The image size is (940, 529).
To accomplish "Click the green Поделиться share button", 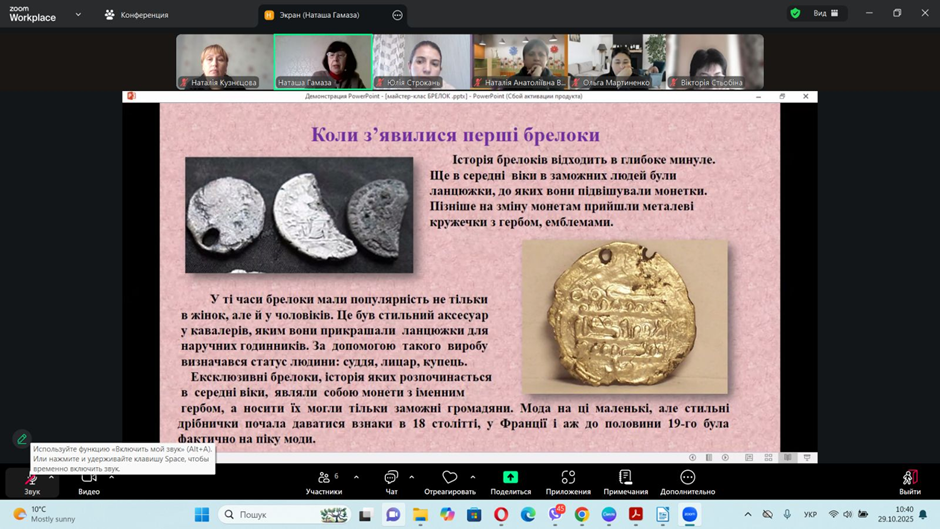I will pyautogui.click(x=510, y=482).
